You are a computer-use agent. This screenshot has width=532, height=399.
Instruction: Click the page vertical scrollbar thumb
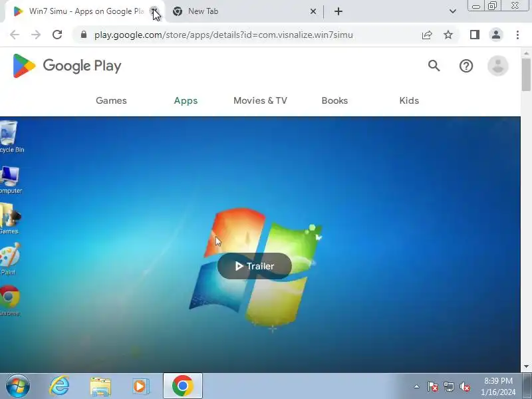point(526,74)
